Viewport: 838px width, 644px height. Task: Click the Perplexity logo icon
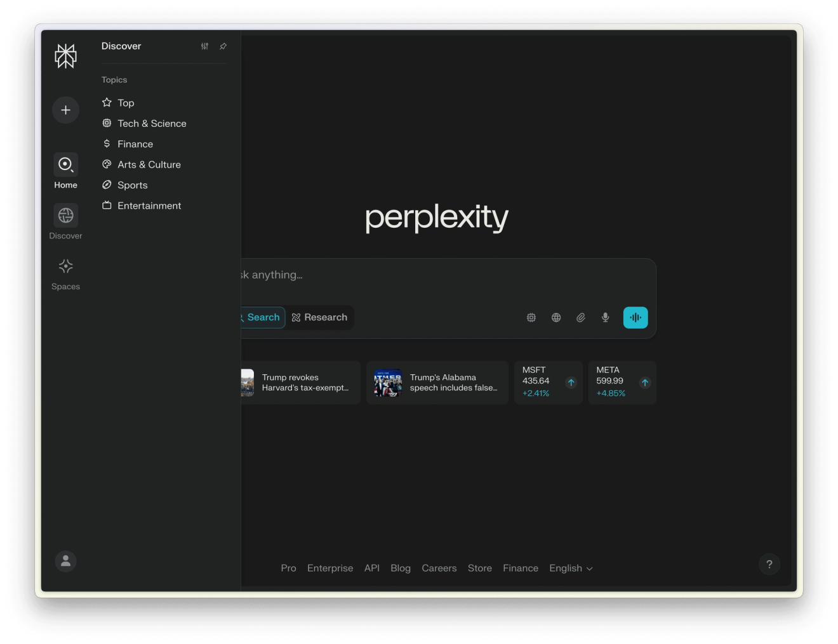pos(65,56)
